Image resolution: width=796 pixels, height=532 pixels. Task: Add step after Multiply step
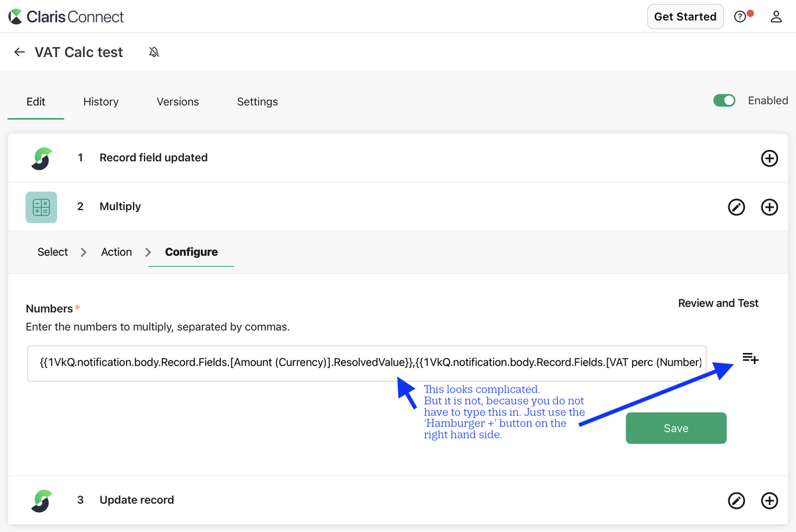coord(769,208)
